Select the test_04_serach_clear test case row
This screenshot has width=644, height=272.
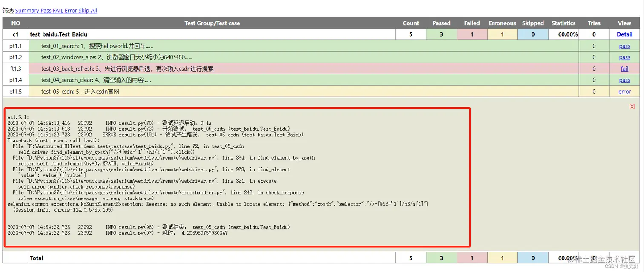304,80
